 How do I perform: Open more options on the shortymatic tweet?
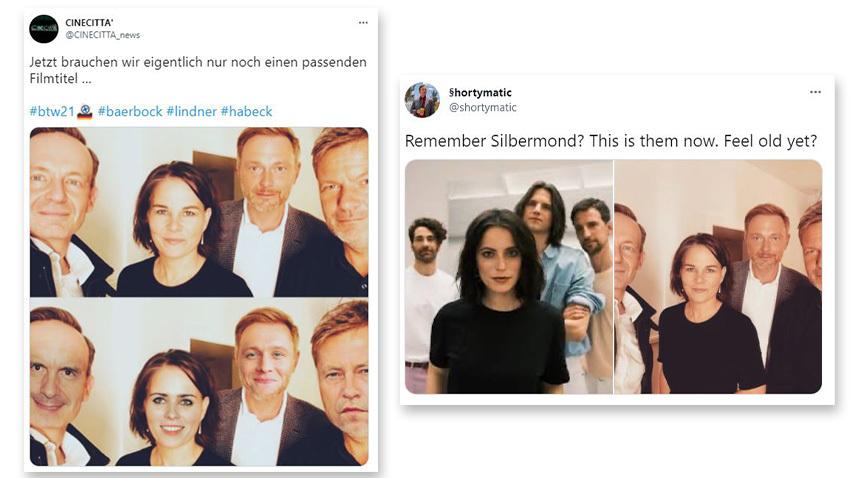pos(816,93)
